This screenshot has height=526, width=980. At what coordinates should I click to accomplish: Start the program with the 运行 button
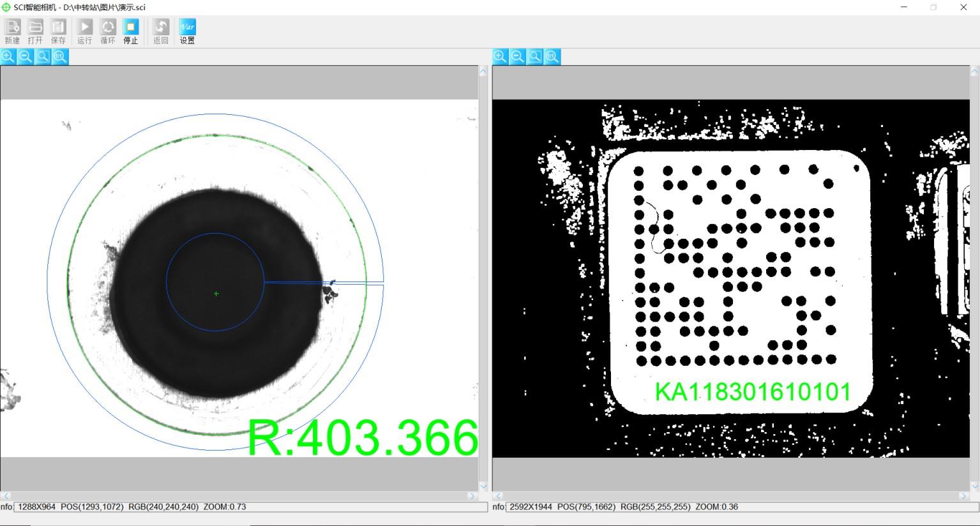[85, 31]
